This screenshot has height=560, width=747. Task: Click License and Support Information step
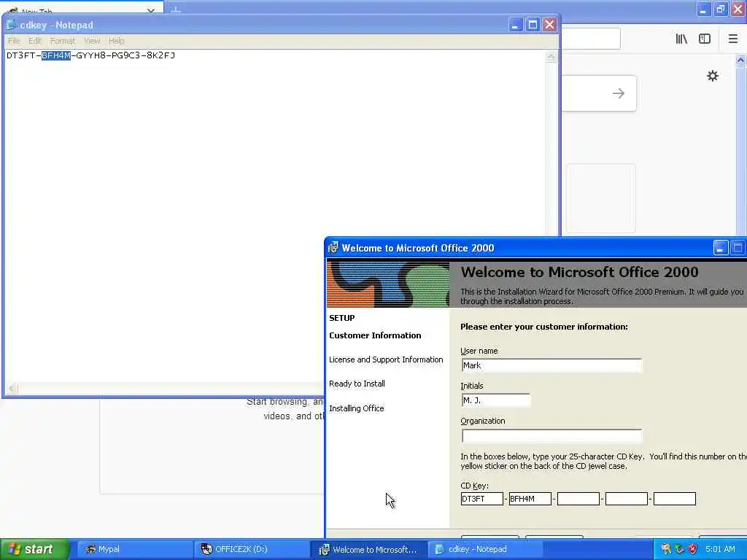click(x=386, y=359)
